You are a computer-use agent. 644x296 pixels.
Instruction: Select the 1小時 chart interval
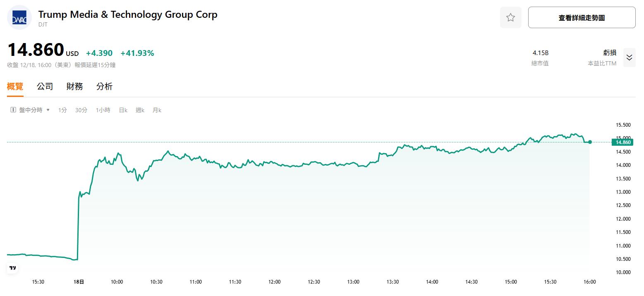pyautogui.click(x=103, y=110)
